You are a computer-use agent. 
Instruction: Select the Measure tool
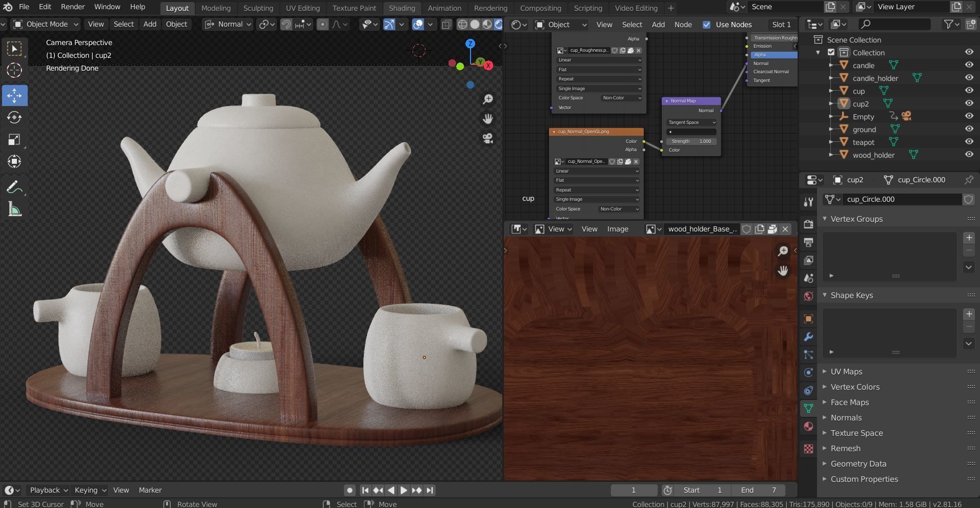pyautogui.click(x=14, y=209)
